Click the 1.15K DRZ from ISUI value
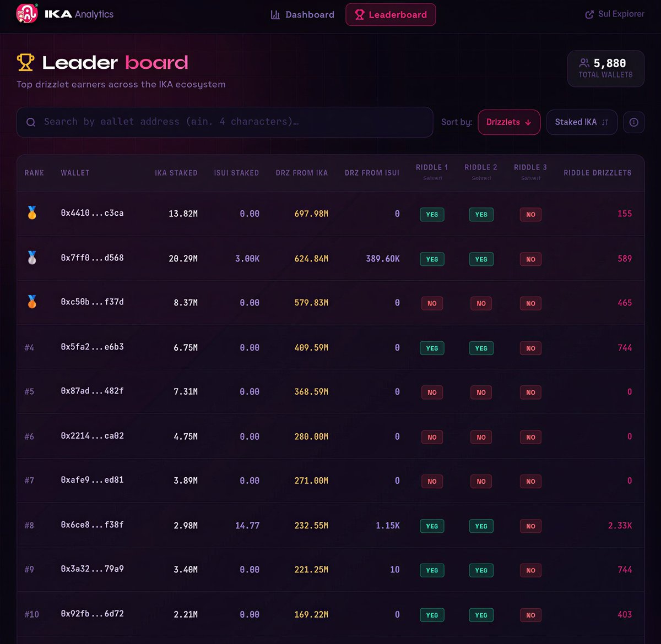The width and height of the screenshot is (661, 644). pyautogui.click(x=388, y=526)
